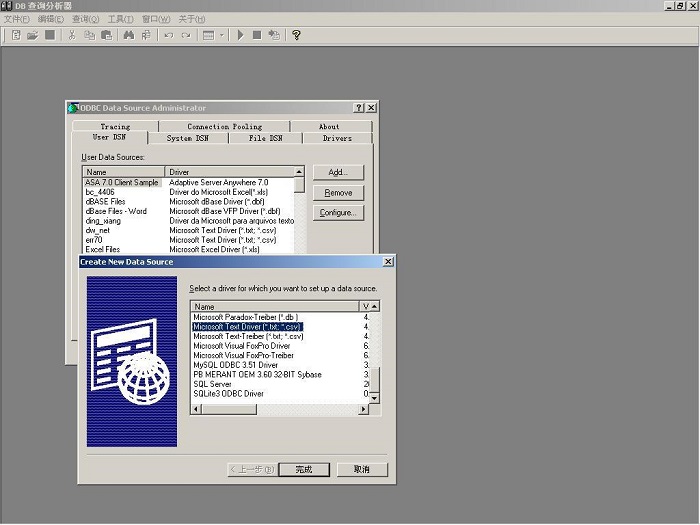Switch to the Tracing tab
Viewport: 700px width, 525px height.
[115, 126]
